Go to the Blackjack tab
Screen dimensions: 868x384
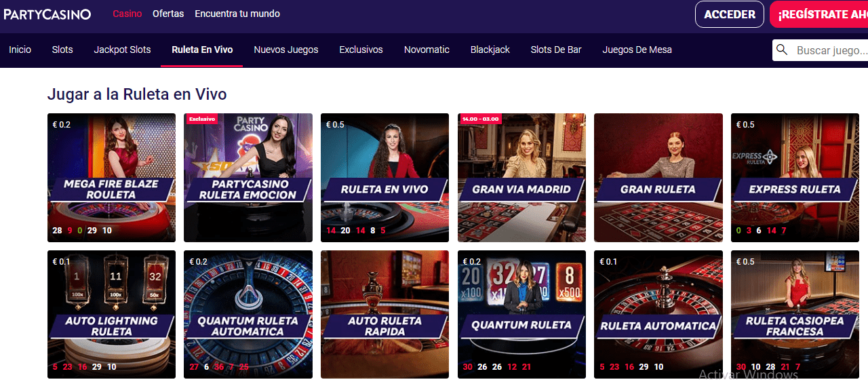coord(490,50)
